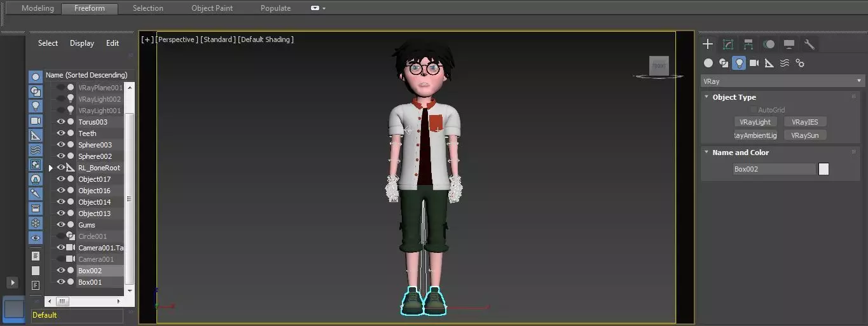The height and width of the screenshot is (326, 868).
Task: Open the Create tab in command panel
Action: click(x=707, y=44)
